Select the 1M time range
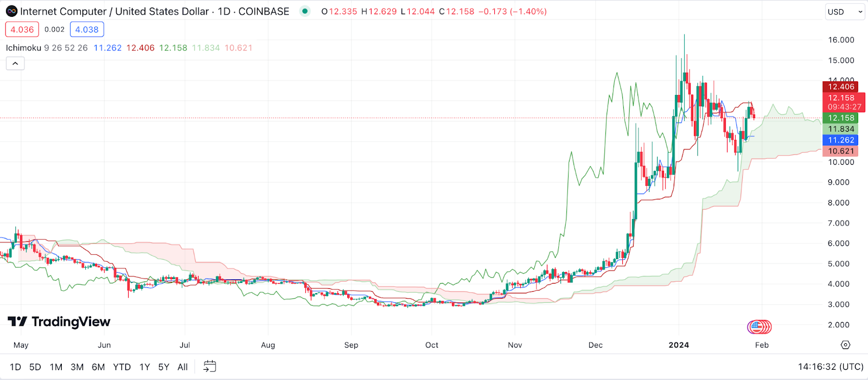This screenshot has width=868, height=380. pyautogui.click(x=56, y=367)
